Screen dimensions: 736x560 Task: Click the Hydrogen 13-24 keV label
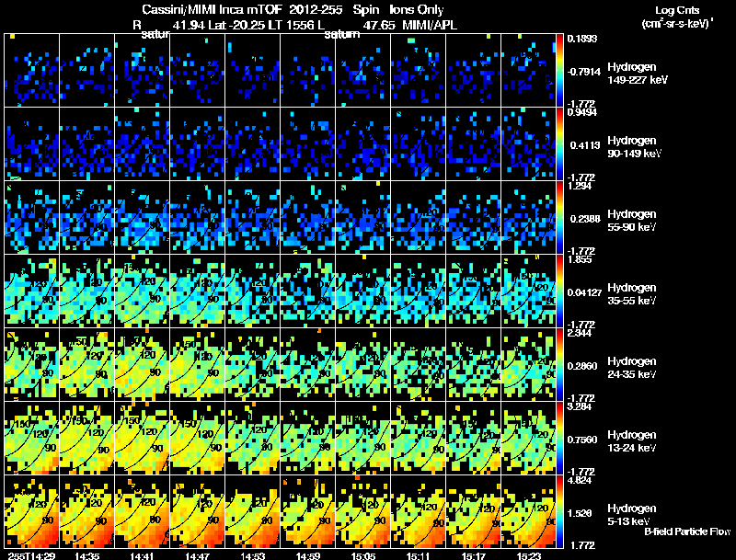pos(632,441)
